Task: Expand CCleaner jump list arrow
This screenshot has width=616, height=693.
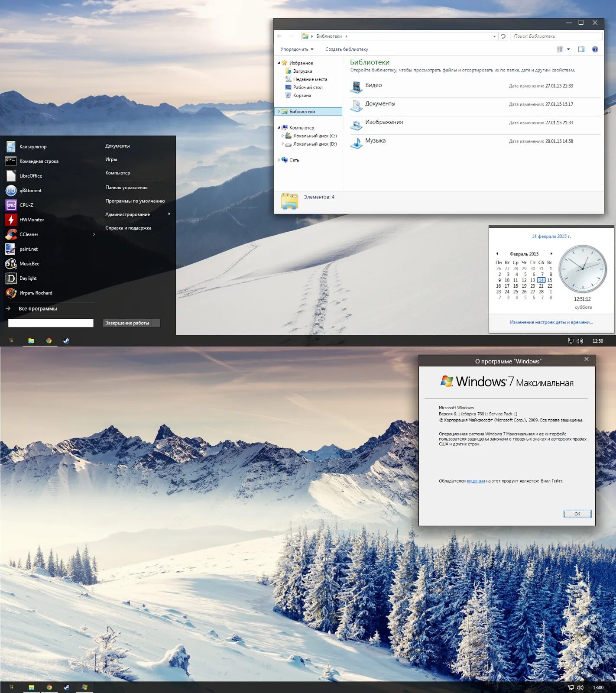Action: 94,234
